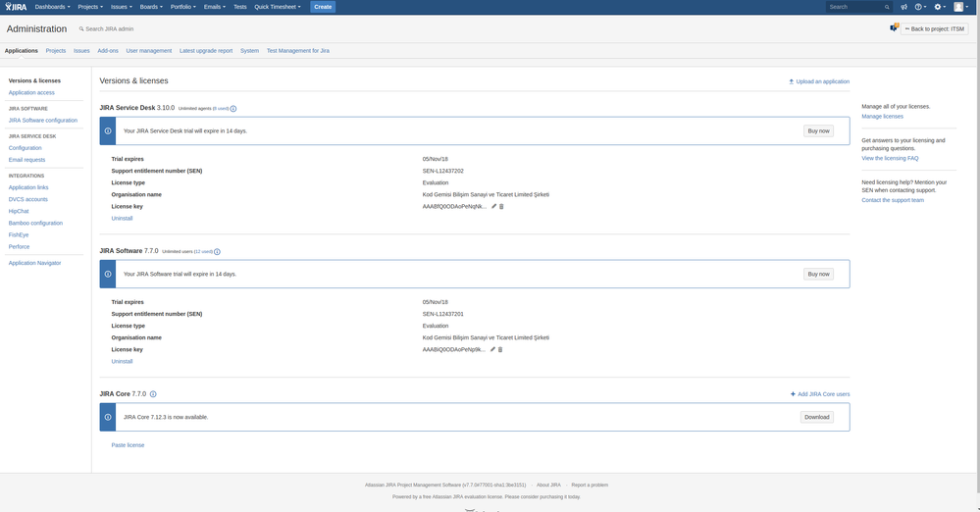Switch to the Add-ons admin tab
This screenshot has height=512, width=980.
coord(108,51)
